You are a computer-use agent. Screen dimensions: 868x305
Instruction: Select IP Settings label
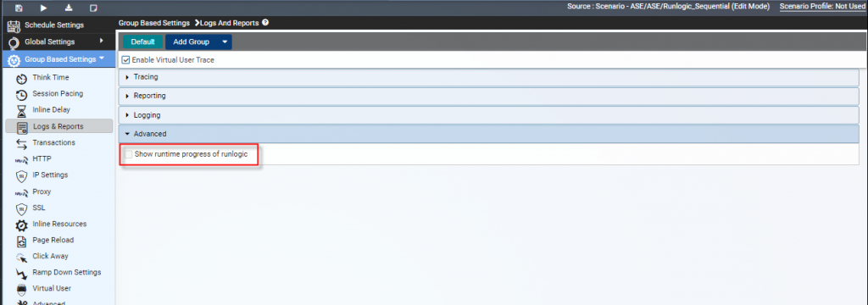(50, 175)
